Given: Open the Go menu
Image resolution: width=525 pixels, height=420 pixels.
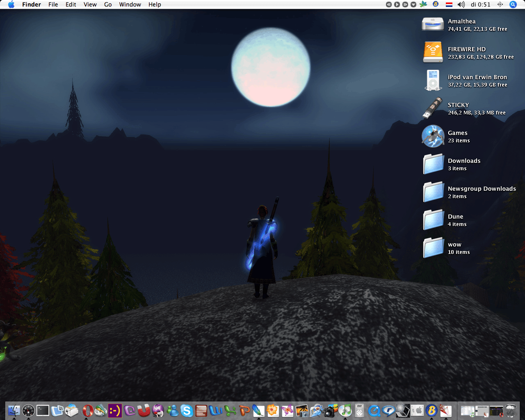Looking at the screenshot, I should pos(108,5).
